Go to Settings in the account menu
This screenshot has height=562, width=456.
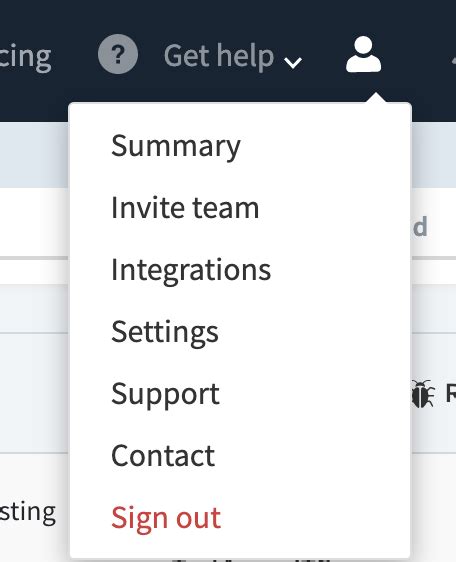coord(165,333)
